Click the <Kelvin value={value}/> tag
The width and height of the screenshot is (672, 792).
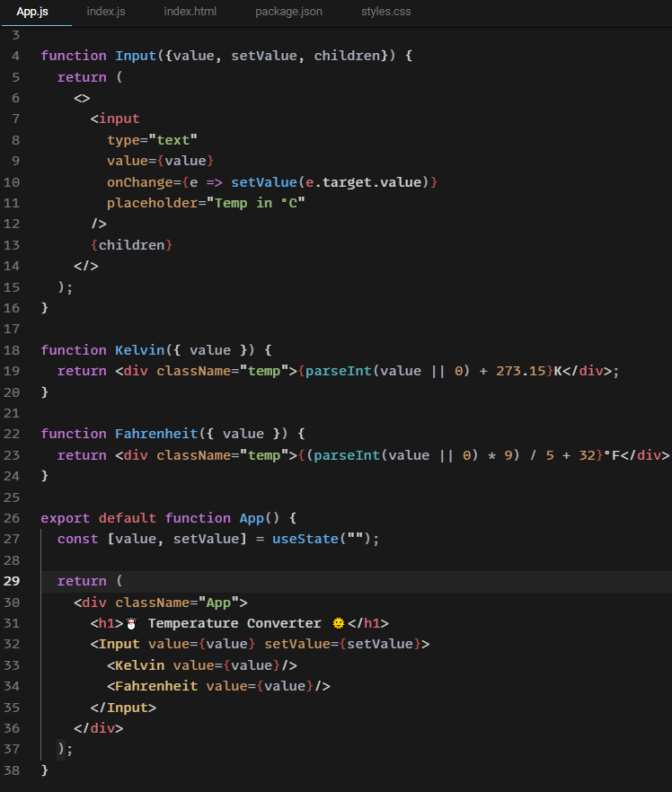201,665
